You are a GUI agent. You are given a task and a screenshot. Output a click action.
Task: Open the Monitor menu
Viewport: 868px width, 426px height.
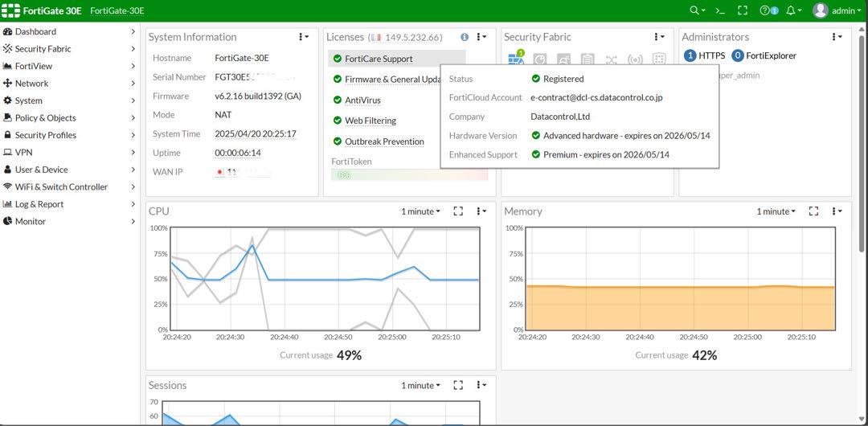tap(69, 221)
